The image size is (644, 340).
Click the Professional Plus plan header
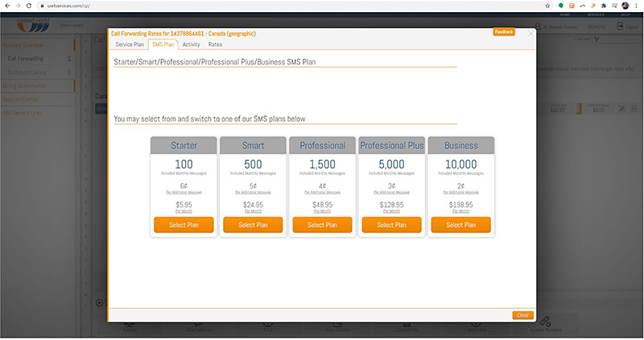click(x=392, y=146)
